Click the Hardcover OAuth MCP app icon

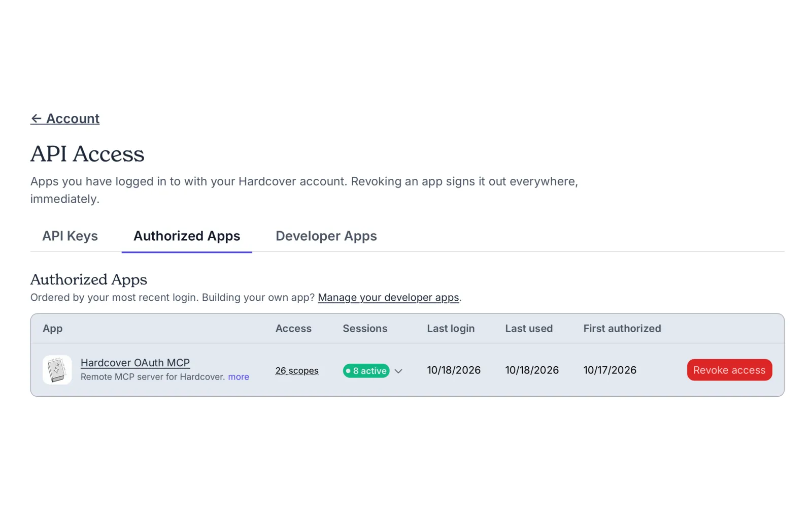click(x=57, y=370)
